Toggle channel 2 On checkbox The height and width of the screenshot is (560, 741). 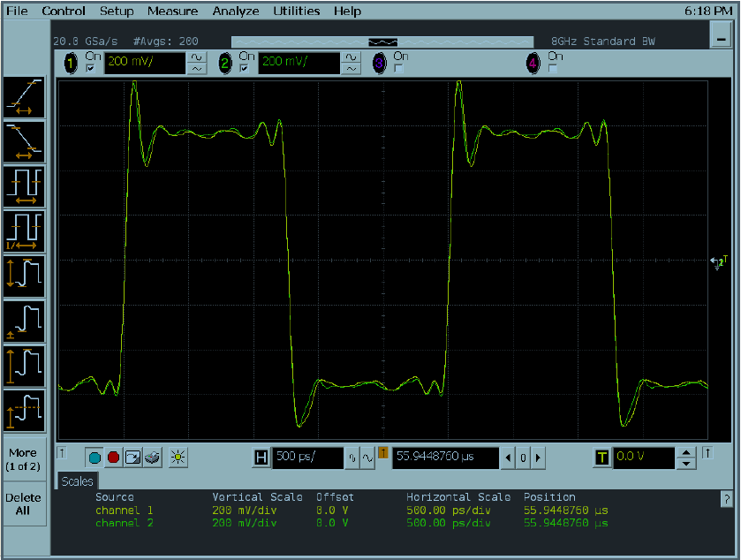245,69
